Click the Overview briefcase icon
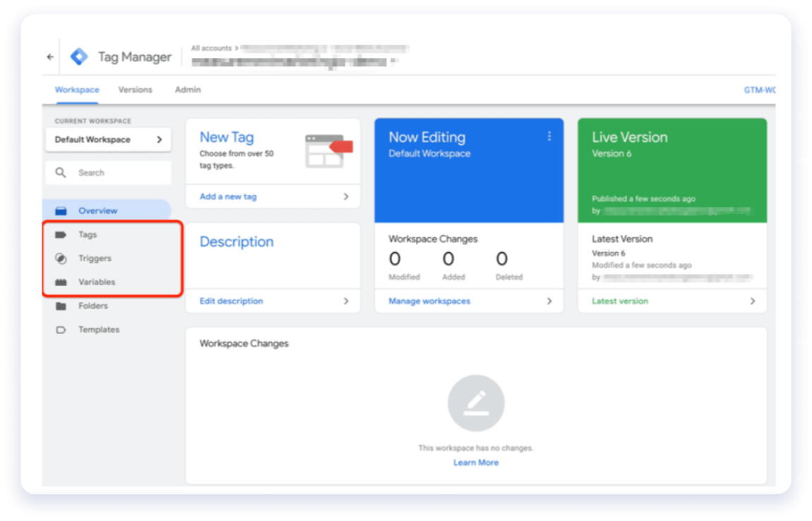This screenshot has height=521, width=812. pos(61,211)
